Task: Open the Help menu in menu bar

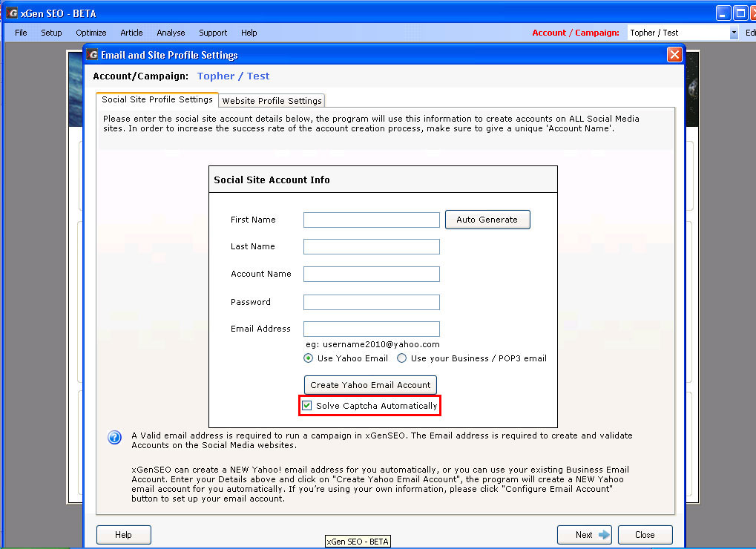Action: [249, 33]
